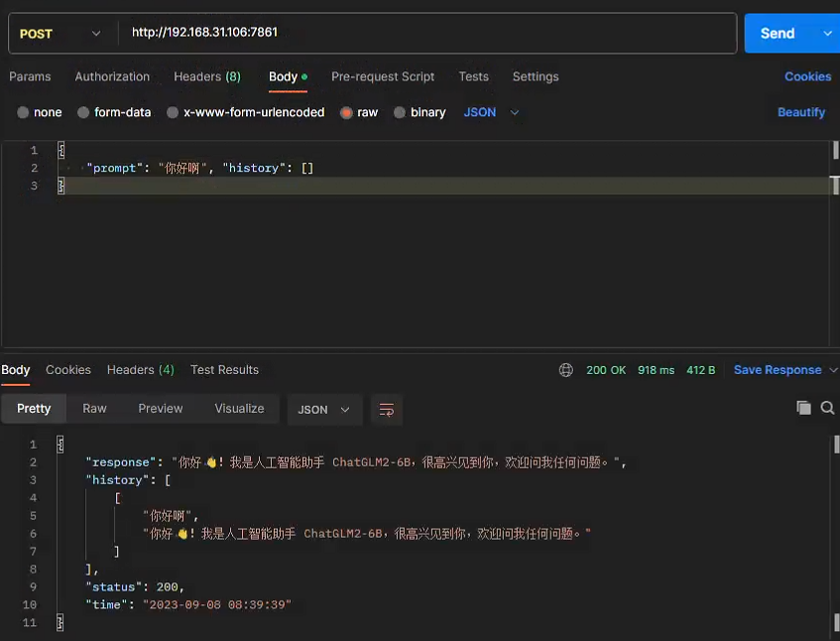This screenshot has height=641, width=840.
Task: Click the network globe icon near 200 OK
Action: pos(565,369)
